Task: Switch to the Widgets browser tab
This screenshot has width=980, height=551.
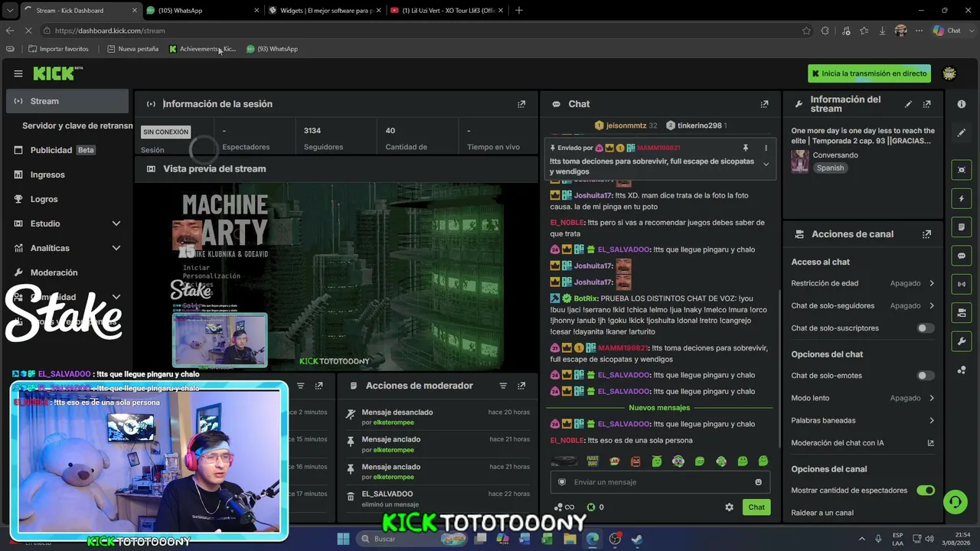Action: coord(325,11)
